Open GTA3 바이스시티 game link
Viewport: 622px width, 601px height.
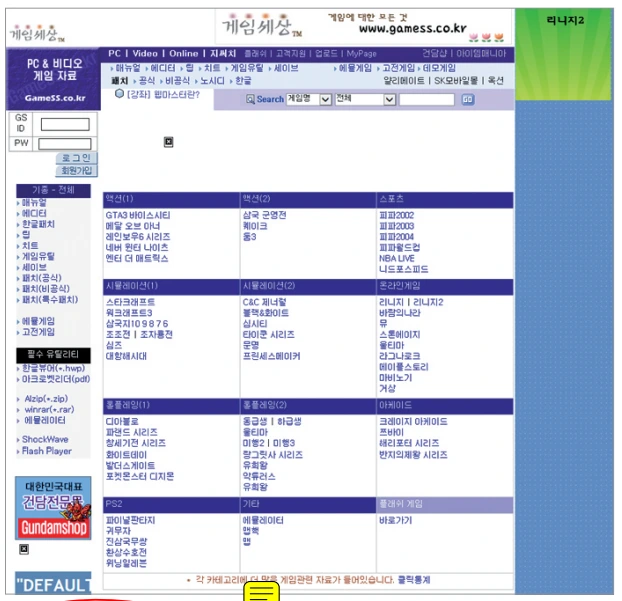click(138, 215)
